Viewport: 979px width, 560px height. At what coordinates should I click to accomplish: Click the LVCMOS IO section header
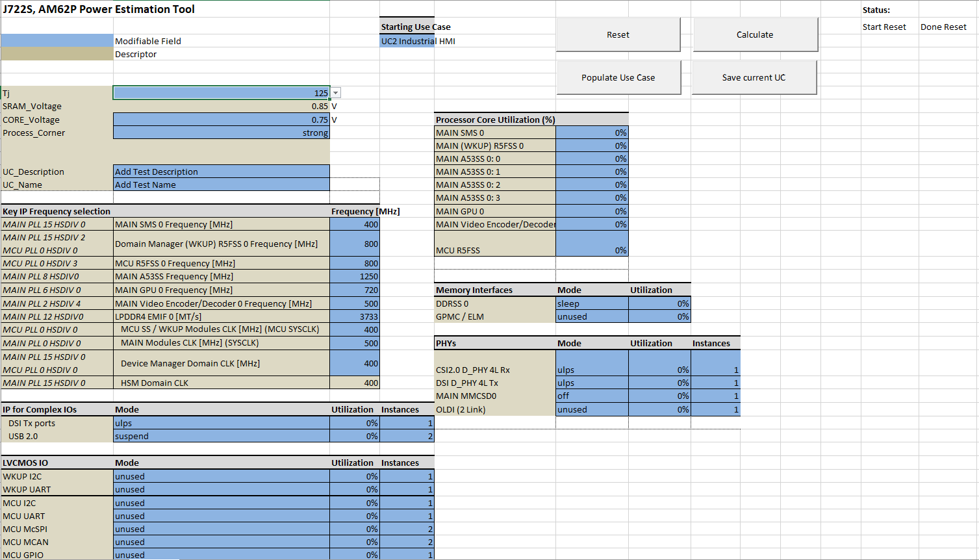coord(25,463)
